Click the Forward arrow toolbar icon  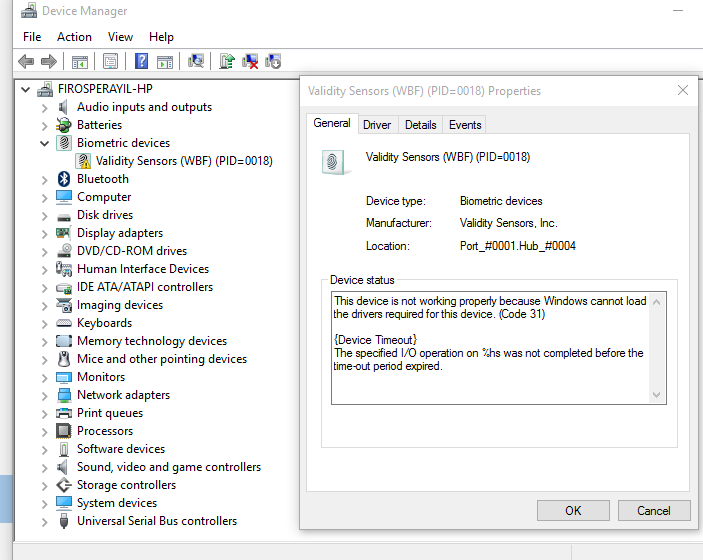coord(48,61)
